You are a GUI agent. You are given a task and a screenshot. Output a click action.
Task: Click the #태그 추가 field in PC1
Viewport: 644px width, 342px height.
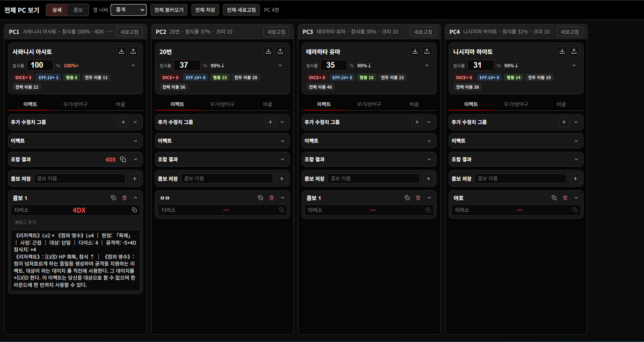[x=76, y=223]
